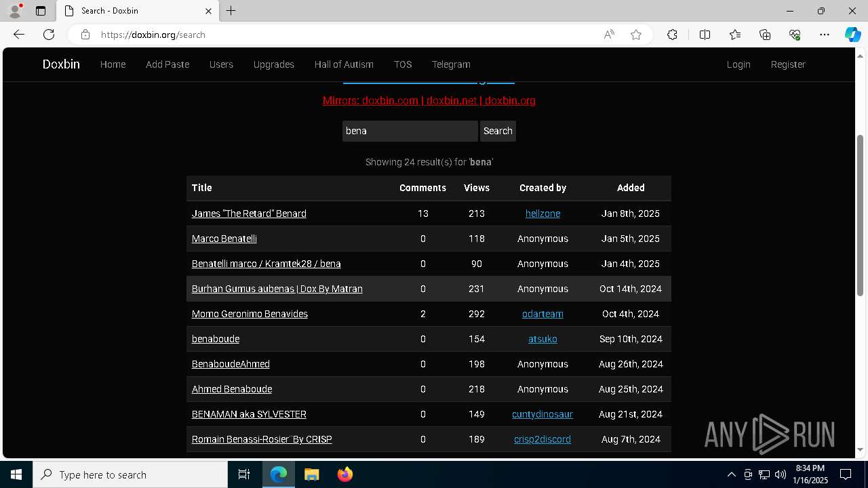Close the Search - Doxbin tab

click(209, 11)
